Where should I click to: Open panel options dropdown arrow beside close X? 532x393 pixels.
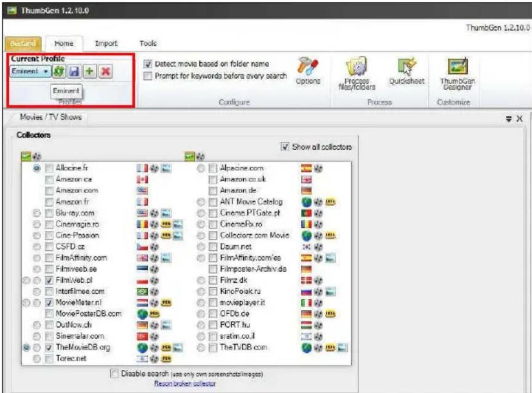click(x=508, y=119)
